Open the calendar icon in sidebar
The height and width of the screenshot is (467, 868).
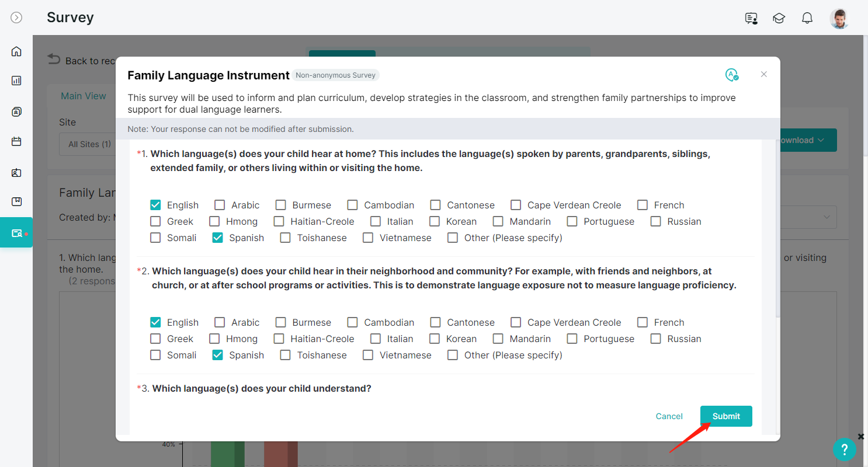tap(16, 141)
